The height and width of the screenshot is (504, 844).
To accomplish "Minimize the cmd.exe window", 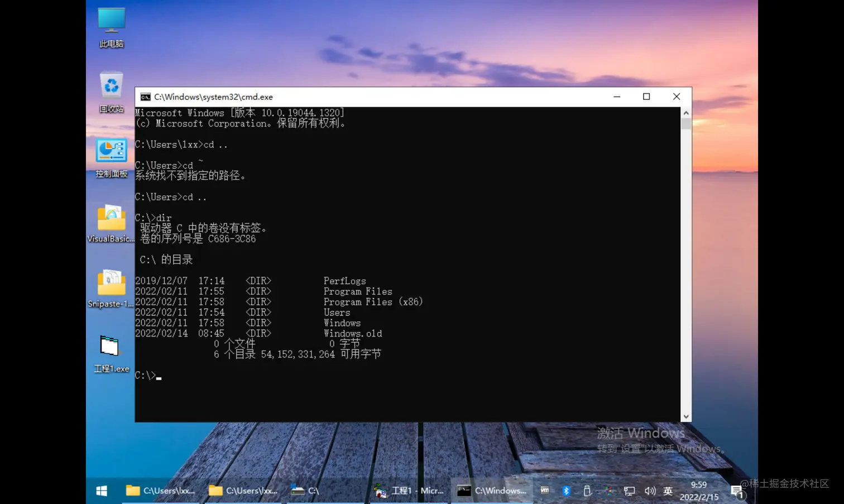I will click(x=617, y=97).
